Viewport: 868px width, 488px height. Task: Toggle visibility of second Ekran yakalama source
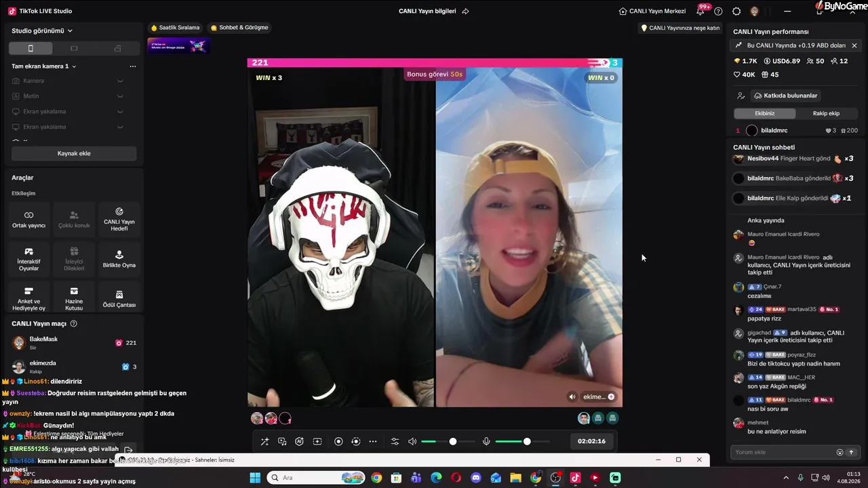coord(120,127)
